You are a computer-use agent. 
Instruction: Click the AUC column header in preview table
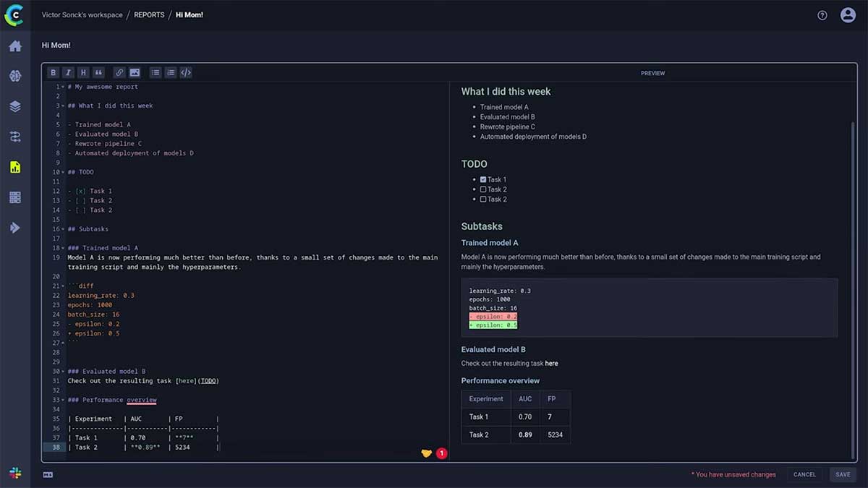[x=525, y=398]
